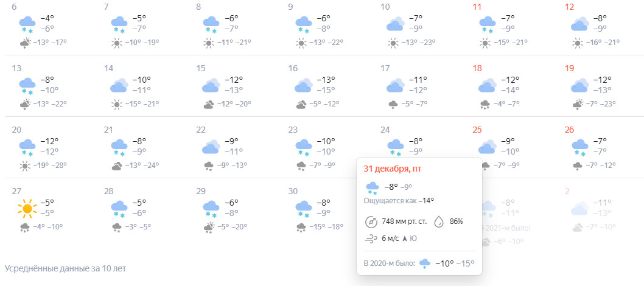
Task: Click the '31 декабря, пт' popup heading
Action: [393, 169]
